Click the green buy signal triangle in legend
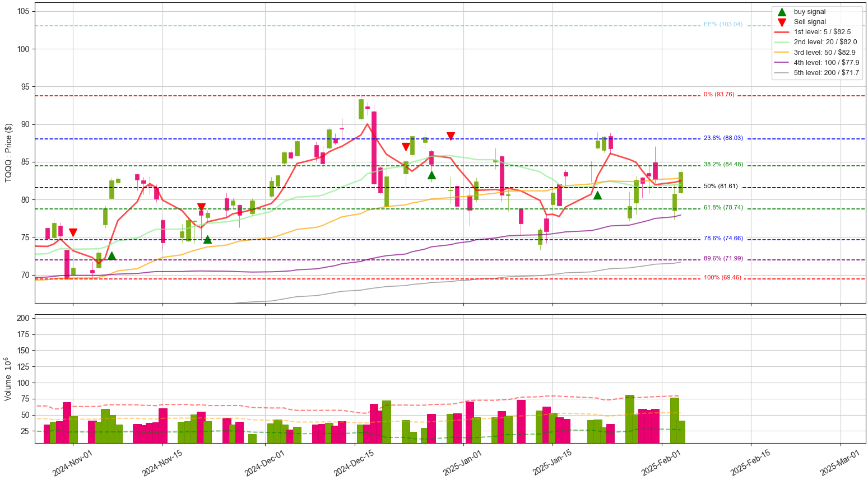Image resolution: width=868 pixels, height=480 pixels. point(782,12)
